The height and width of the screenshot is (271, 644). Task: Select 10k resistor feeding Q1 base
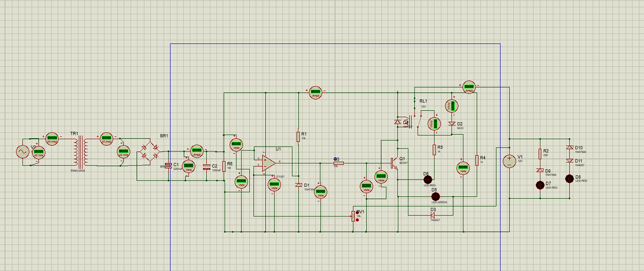[x=338, y=163]
